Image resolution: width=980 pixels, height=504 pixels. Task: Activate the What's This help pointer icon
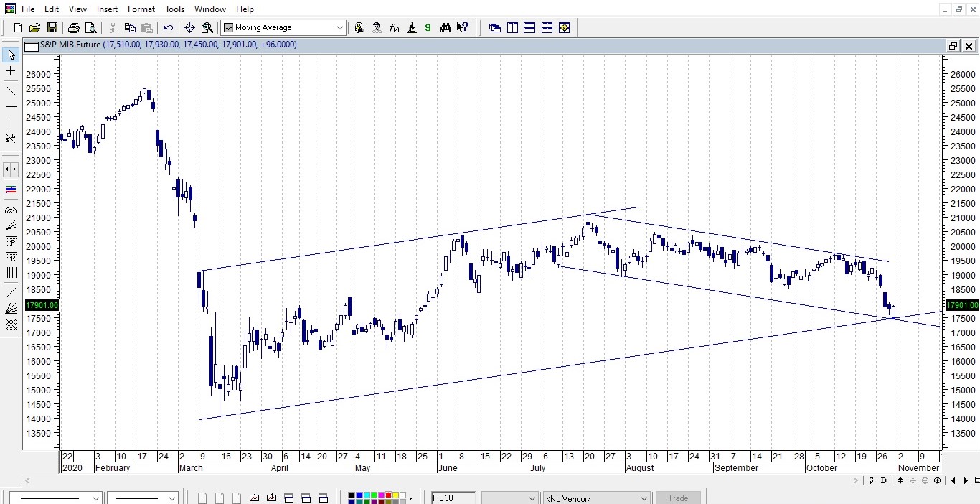[463, 27]
